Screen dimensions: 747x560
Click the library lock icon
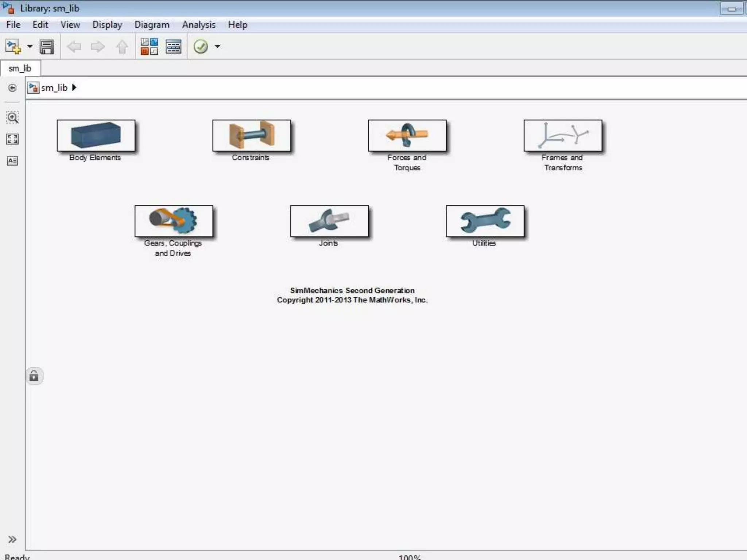tap(34, 376)
